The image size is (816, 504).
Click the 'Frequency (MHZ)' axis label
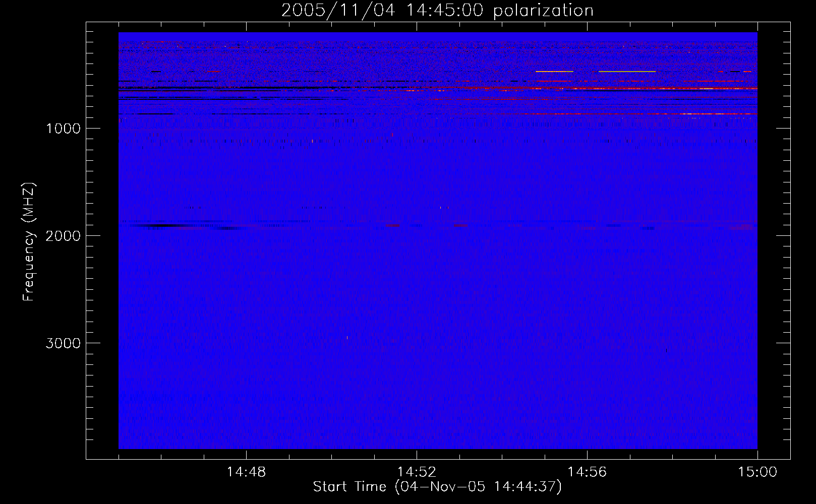pyautogui.click(x=28, y=241)
